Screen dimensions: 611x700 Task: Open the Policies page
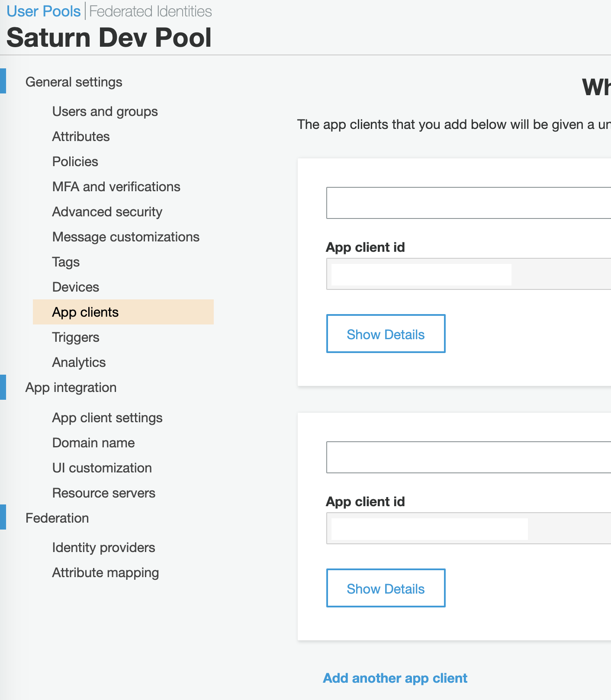coord(75,162)
